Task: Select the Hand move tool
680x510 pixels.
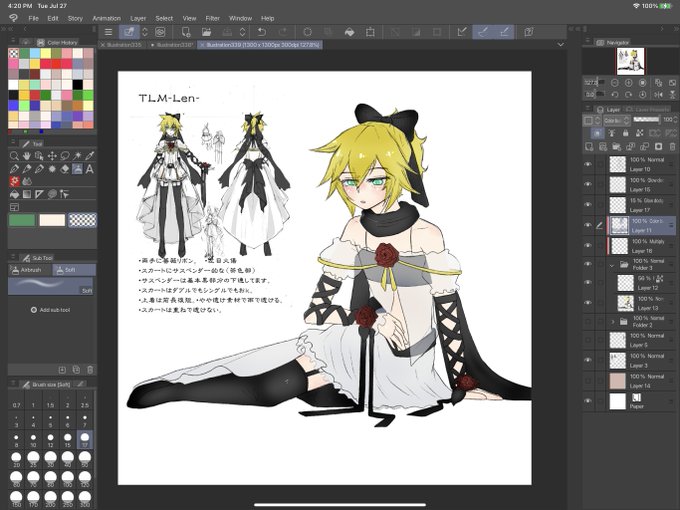Action: [26, 156]
